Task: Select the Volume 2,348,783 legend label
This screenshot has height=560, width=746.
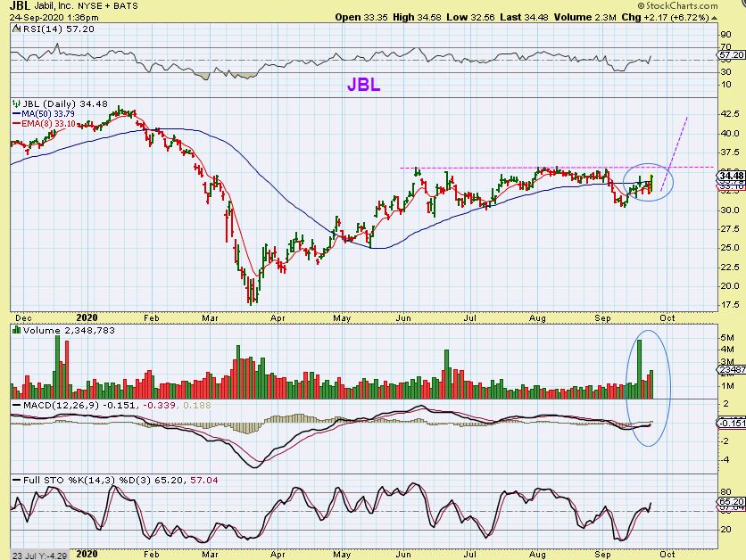Action: pos(69,330)
